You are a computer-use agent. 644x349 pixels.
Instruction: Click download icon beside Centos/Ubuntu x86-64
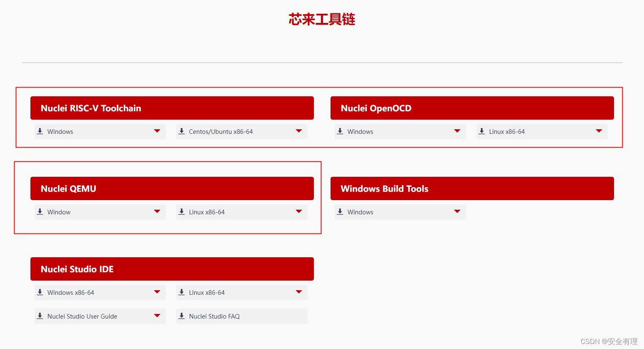click(x=182, y=131)
